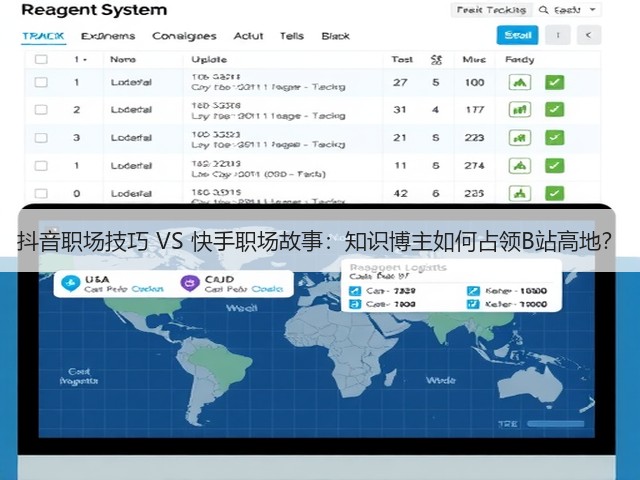This screenshot has width=640, height=480.
Task: Click the chart icon in row with 177
Action: coord(520,110)
